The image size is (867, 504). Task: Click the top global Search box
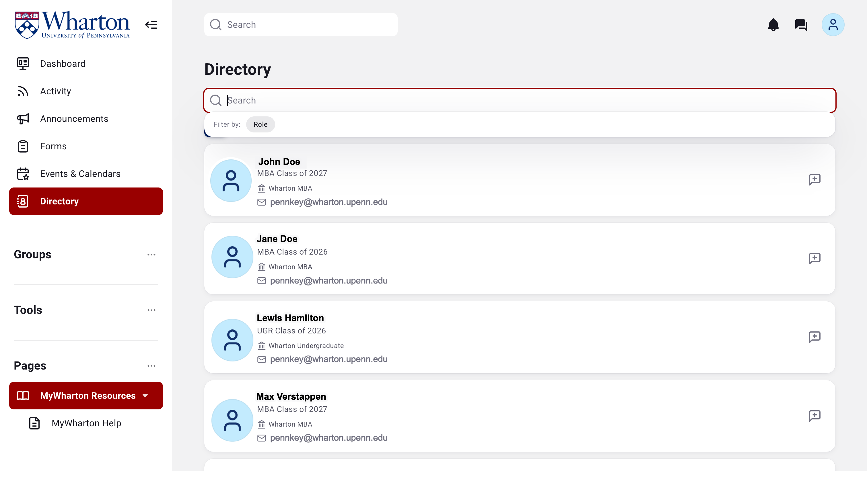coord(306,25)
